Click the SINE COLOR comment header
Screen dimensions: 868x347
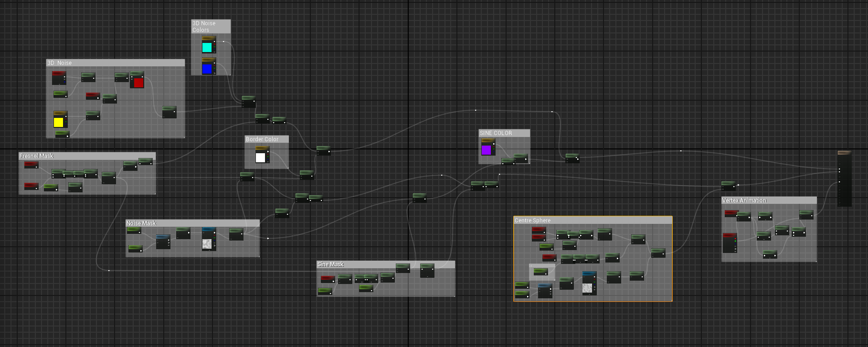pyautogui.click(x=504, y=133)
